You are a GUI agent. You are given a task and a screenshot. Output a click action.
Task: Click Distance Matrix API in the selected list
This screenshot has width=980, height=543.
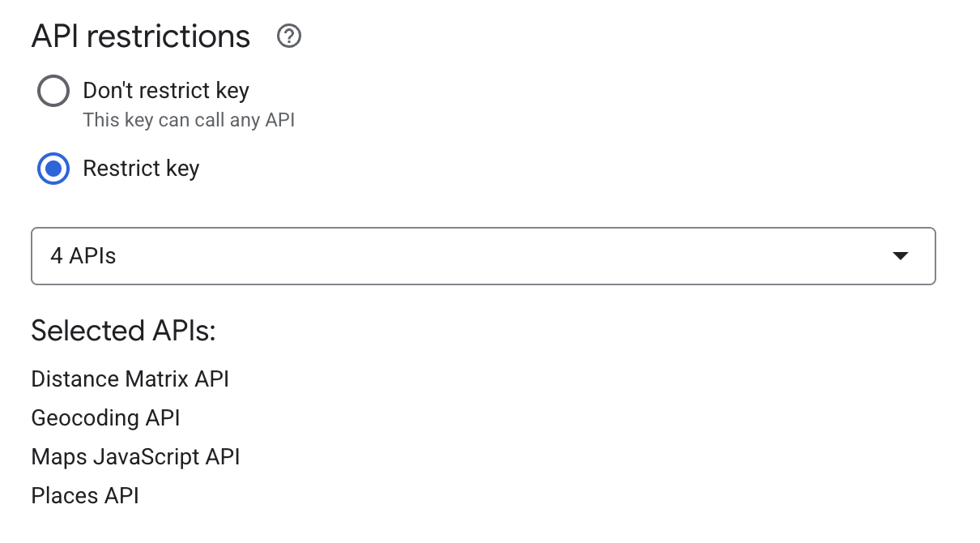click(130, 378)
